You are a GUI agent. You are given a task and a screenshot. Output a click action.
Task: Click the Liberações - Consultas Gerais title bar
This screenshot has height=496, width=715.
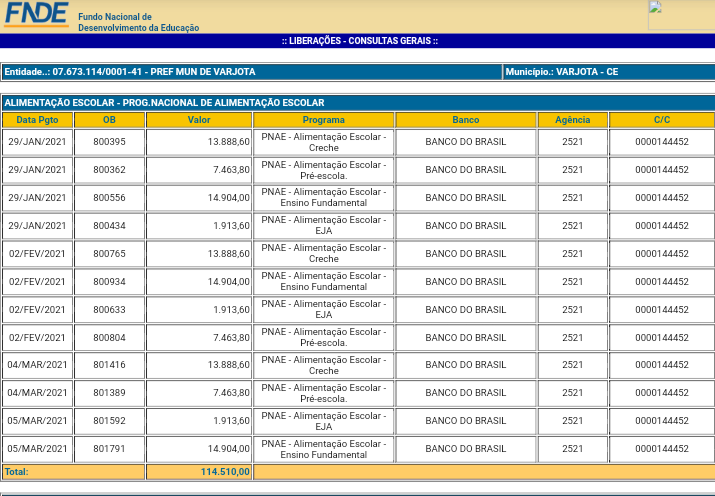tap(358, 41)
